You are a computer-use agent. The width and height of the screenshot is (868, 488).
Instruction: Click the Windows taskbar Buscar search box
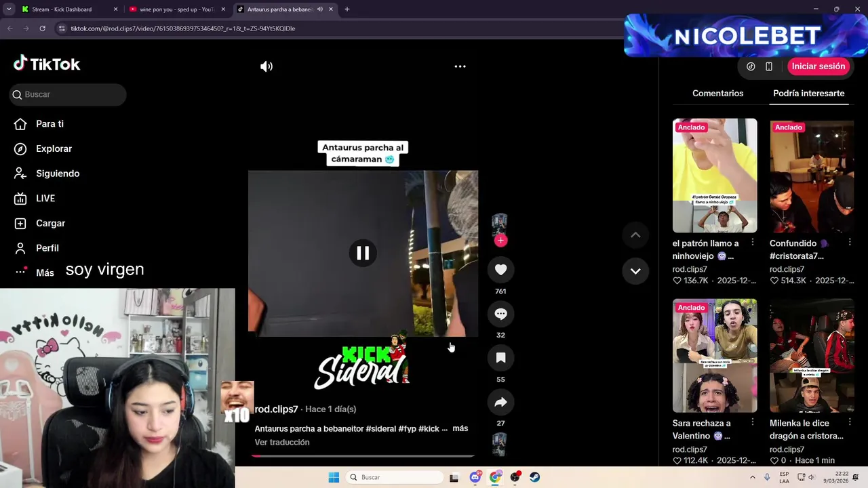(394, 477)
